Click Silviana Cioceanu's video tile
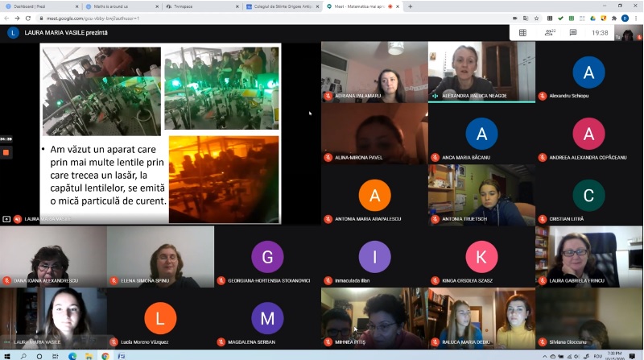Image resolution: width=644 pixels, height=360 pixels. 589,318
